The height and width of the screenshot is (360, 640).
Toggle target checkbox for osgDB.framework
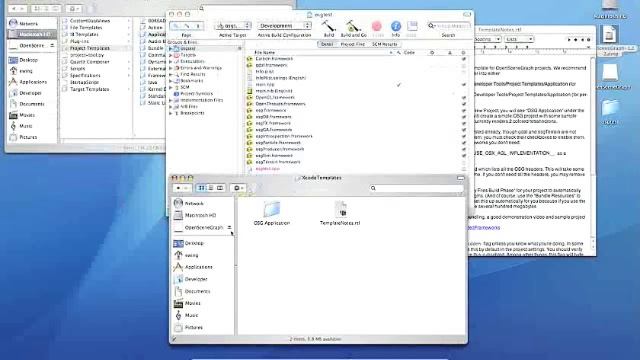pyautogui.click(x=463, y=117)
